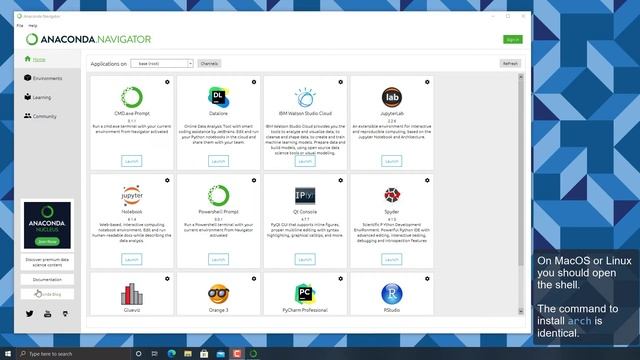Click the green Sign in button
This screenshot has width=640, height=360.
click(513, 40)
